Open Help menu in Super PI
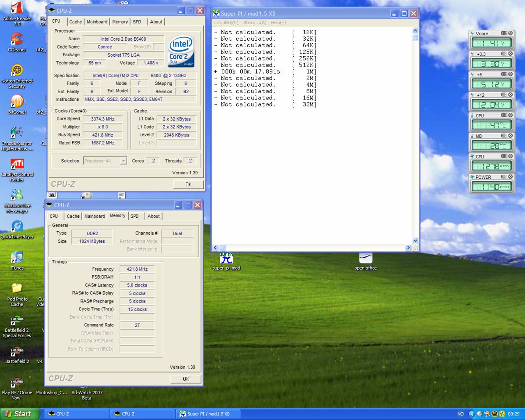The width and height of the screenshot is (525, 420). click(278, 23)
